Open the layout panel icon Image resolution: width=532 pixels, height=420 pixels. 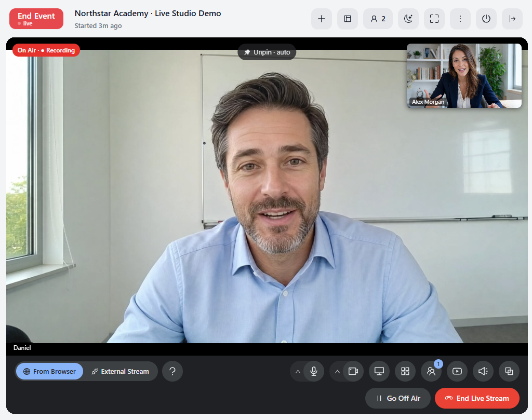[x=348, y=19]
